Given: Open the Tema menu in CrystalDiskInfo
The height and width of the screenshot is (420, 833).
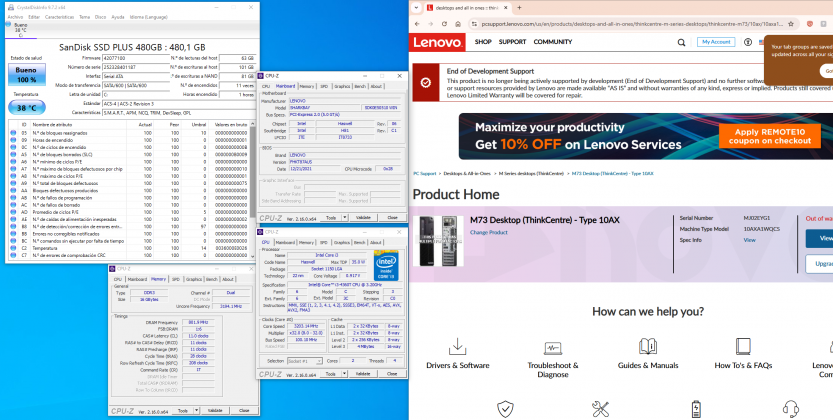Looking at the screenshot, I should (84, 17).
